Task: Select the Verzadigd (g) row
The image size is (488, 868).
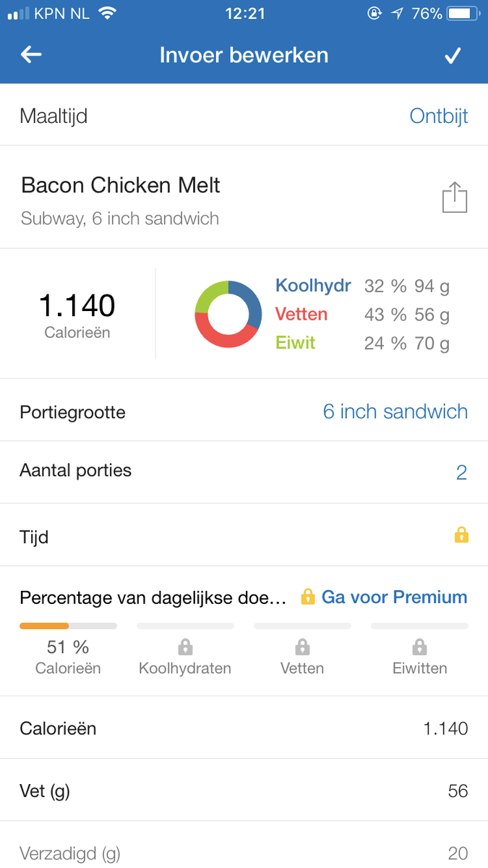Action: [244, 852]
